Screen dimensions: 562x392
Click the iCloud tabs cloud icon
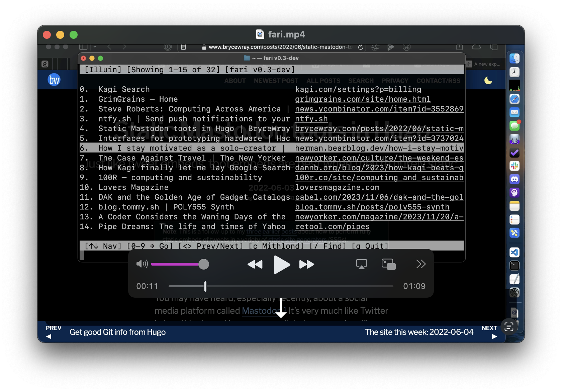tap(476, 47)
